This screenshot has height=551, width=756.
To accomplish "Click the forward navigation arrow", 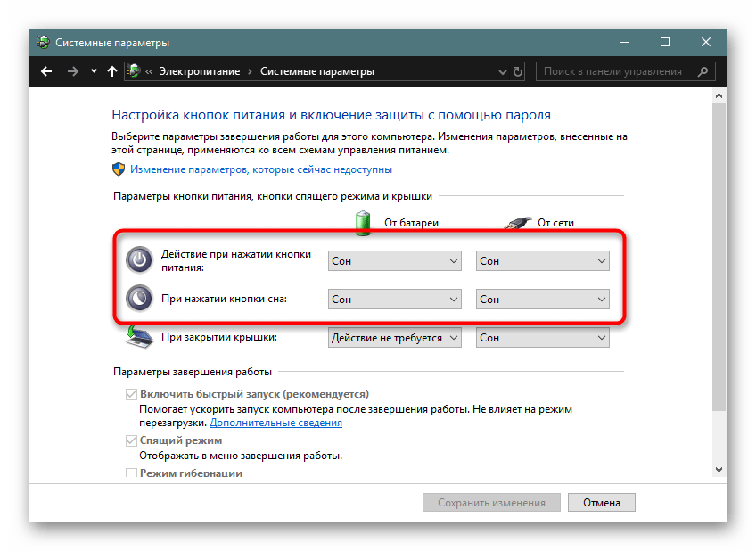I will click(72, 71).
